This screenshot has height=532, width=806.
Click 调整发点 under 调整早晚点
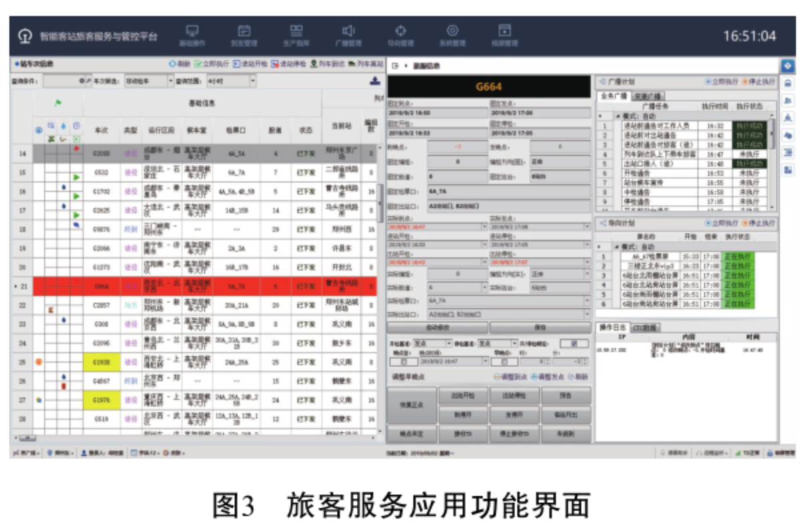point(547,377)
